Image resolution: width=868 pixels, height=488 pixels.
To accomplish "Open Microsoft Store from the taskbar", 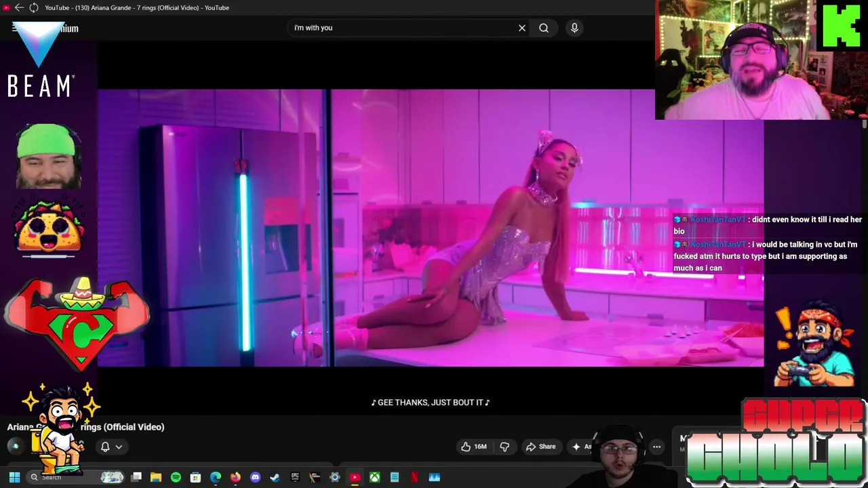I will click(x=195, y=477).
